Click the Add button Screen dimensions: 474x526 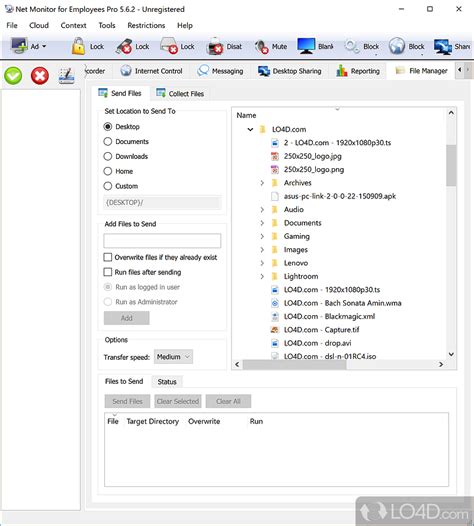126,318
